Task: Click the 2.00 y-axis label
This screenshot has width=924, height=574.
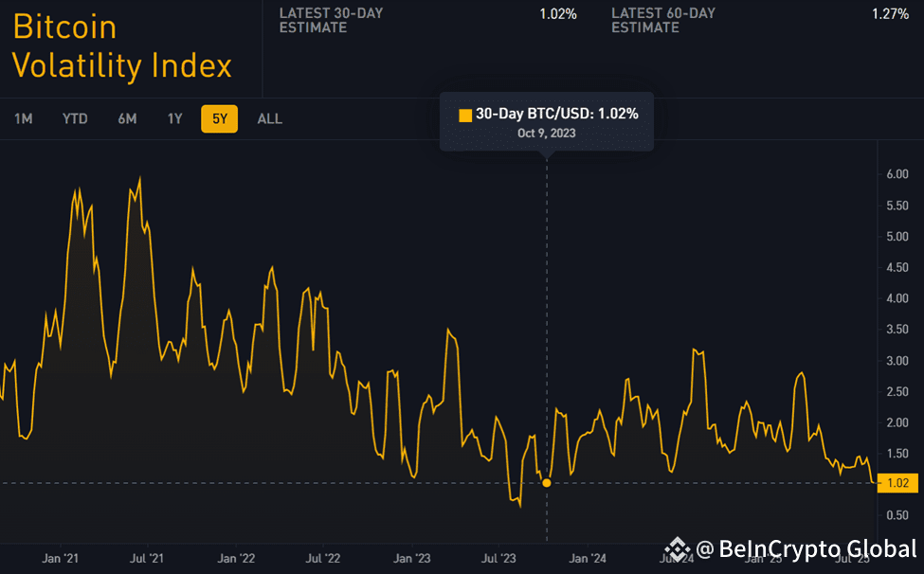Action: pyautogui.click(x=897, y=422)
